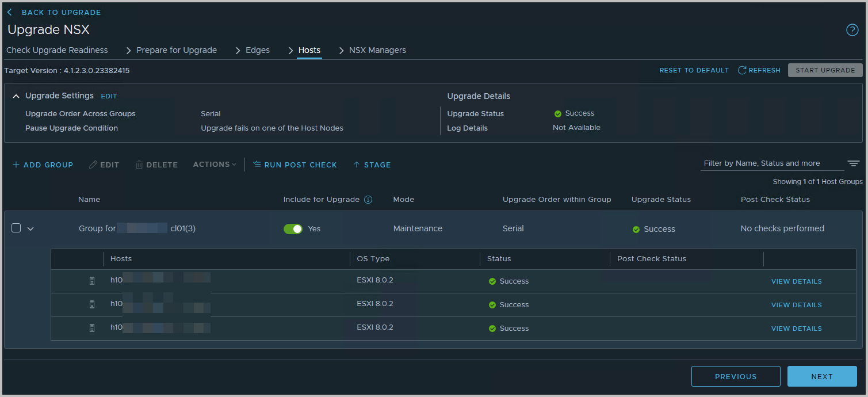Click Back to Upgrade link
This screenshot has width=868, height=397.
coord(60,12)
